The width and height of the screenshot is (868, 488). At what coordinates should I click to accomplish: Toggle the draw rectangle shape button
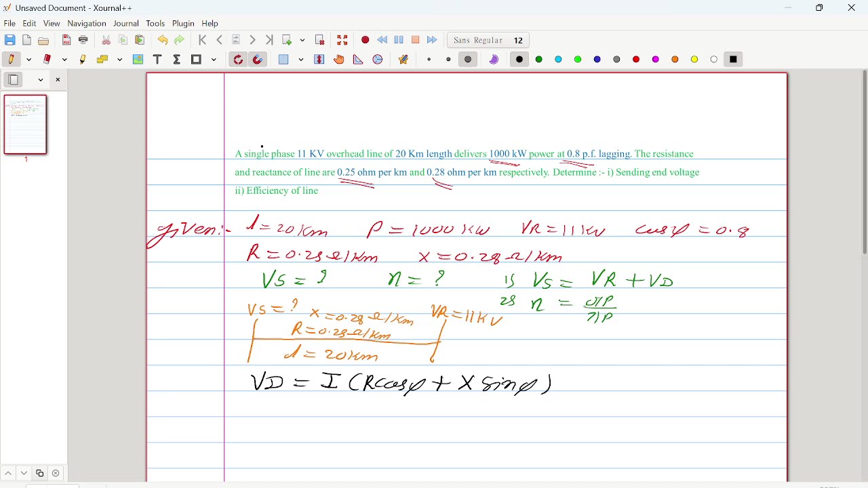pyautogui.click(x=197, y=60)
